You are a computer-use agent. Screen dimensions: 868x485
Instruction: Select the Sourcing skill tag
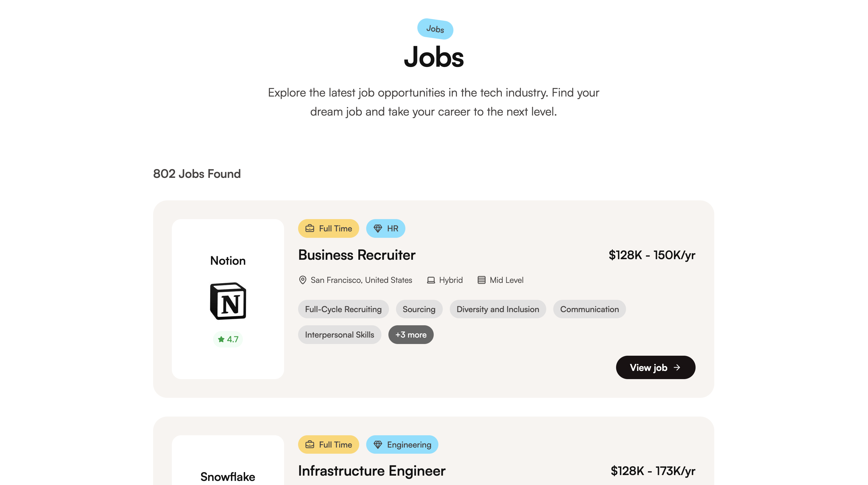tap(419, 309)
